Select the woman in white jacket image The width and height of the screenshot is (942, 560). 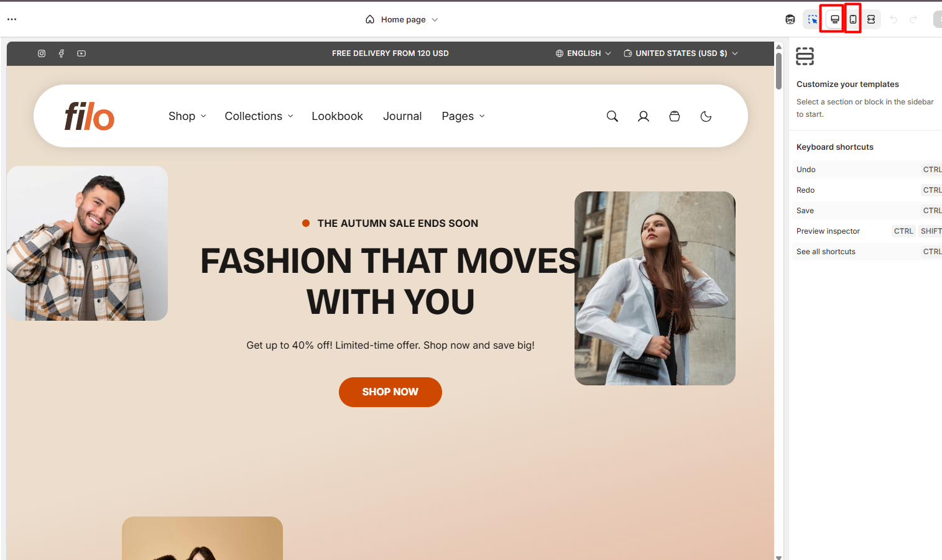coord(655,288)
